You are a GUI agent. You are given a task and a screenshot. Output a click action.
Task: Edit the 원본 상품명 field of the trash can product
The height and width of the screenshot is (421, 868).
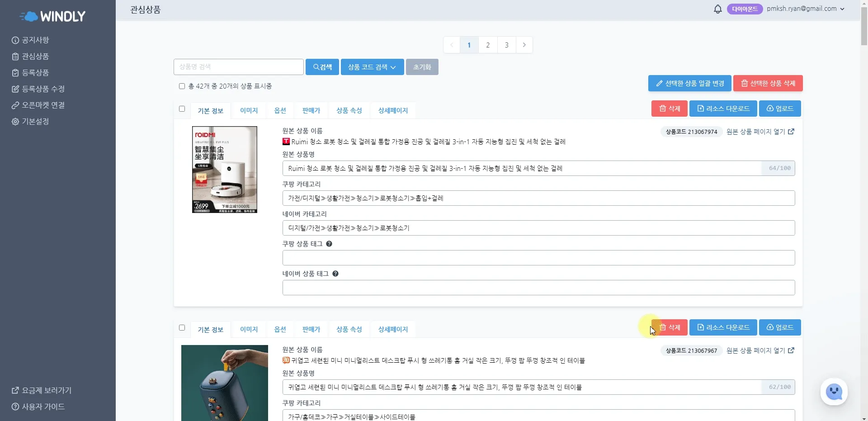pyautogui.click(x=522, y=387)
